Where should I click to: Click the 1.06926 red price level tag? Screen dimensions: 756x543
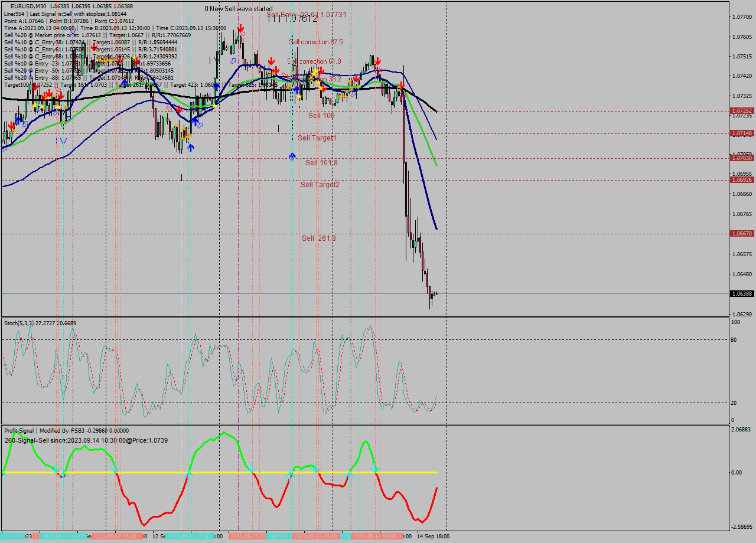click(742, 180)
